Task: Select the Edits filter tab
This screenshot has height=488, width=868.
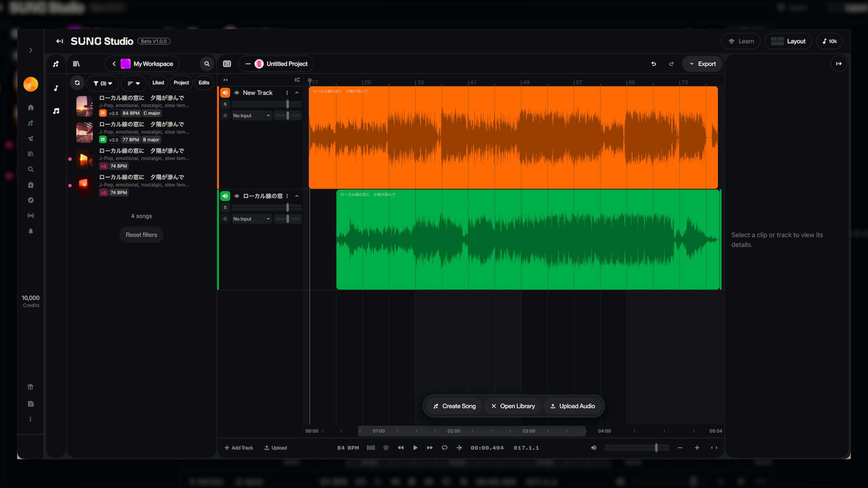Action: click(x=204, y=83)
